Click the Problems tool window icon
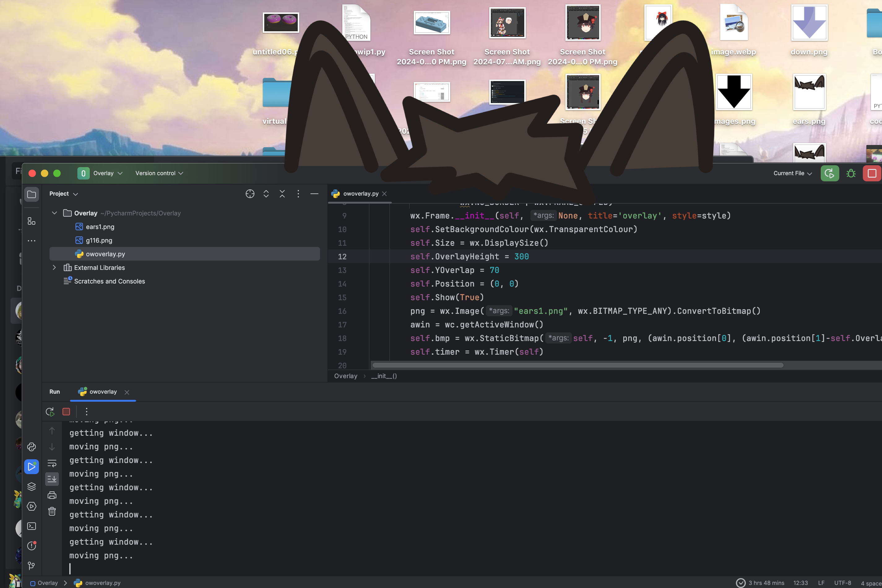 click(32, 546)
